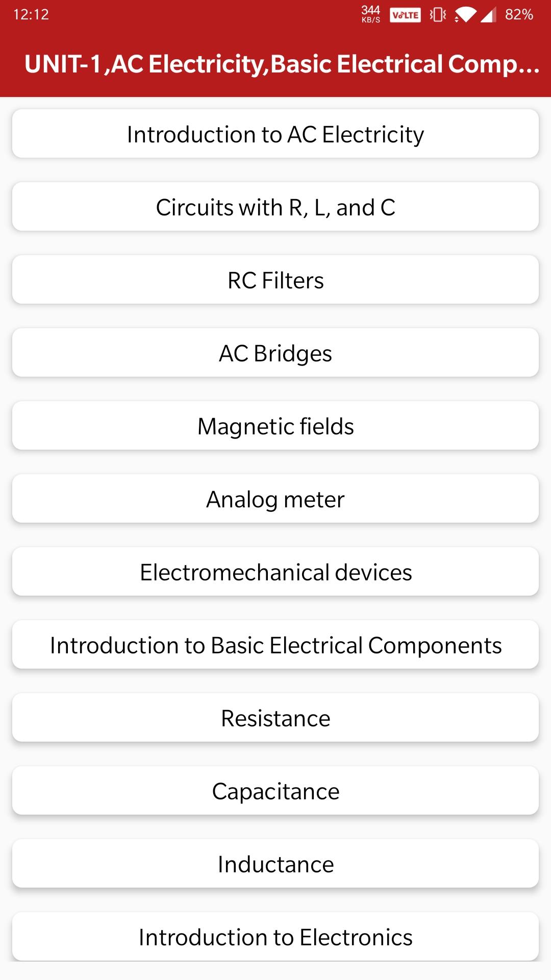Tap the cellular signal strength icon
This screenshot has height=980, width=551.
point(488,15)
